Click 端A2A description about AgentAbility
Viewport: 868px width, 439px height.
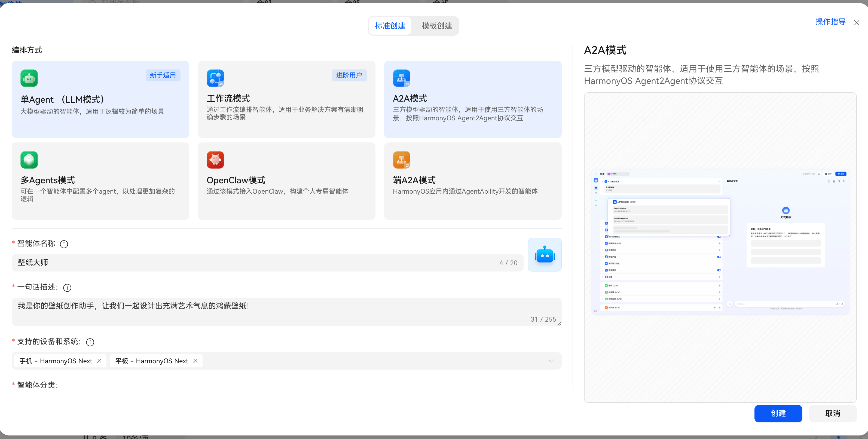click(x=465, y=191)
